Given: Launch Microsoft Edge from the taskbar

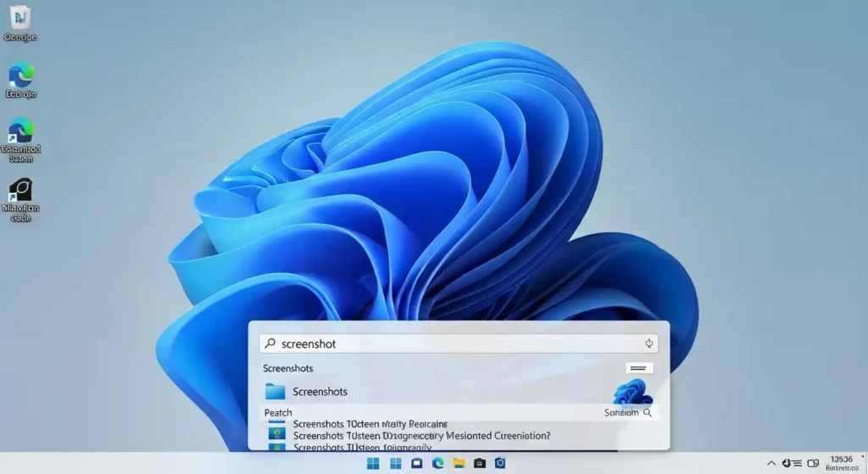Looking at the screenshot, I should point(438,463).
